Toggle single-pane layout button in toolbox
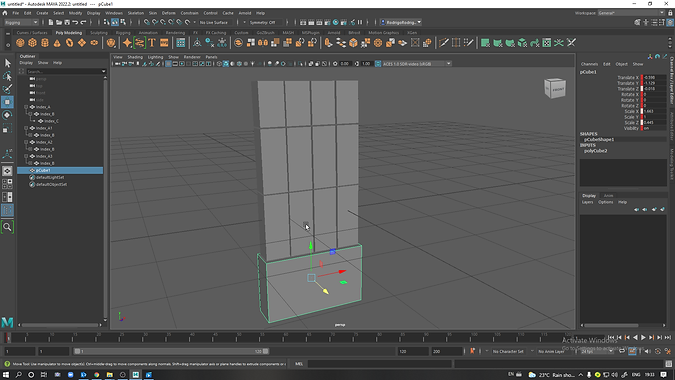The image size is (675, 380). (x=7, y=171)
